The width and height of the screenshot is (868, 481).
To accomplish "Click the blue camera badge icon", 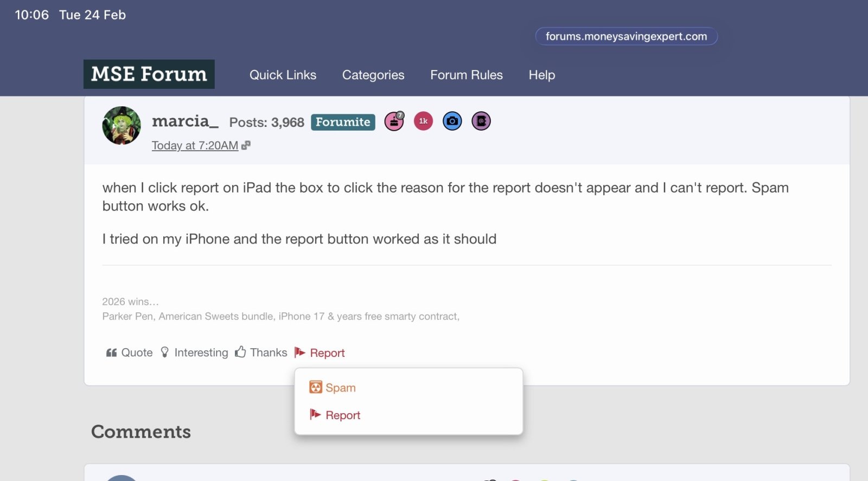I will [452, 121].
